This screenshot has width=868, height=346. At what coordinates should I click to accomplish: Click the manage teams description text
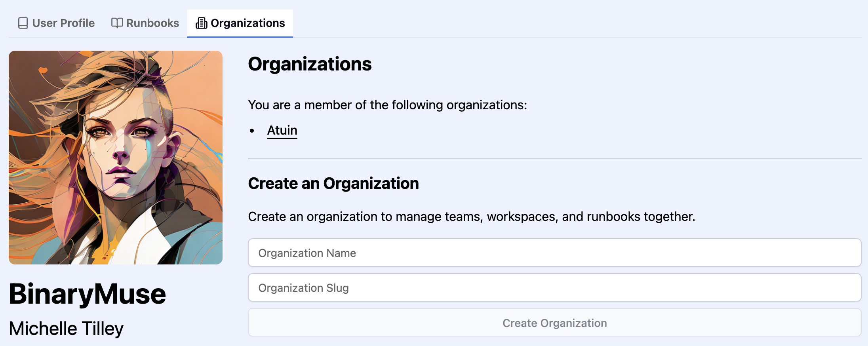[x=471, y=217]
